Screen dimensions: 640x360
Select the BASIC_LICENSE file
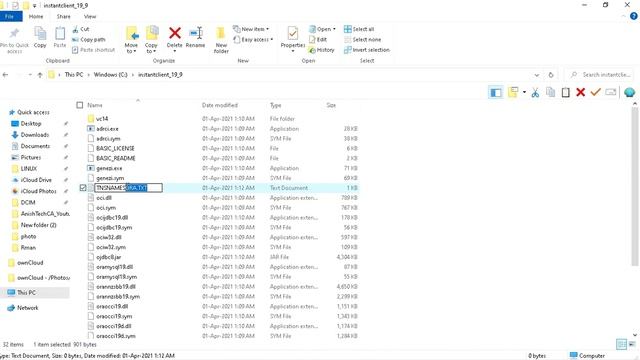pyautogui.click(x=115, y=148)
